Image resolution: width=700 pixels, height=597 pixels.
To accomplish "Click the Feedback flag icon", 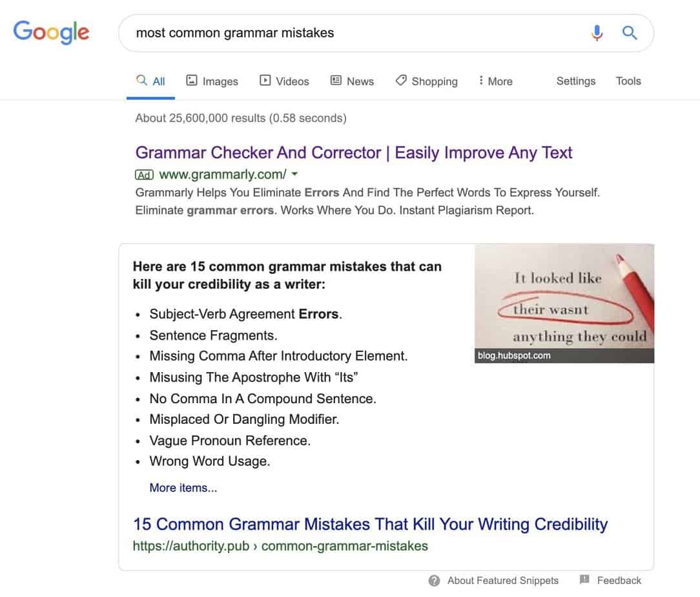I will [x=584, y=580].
